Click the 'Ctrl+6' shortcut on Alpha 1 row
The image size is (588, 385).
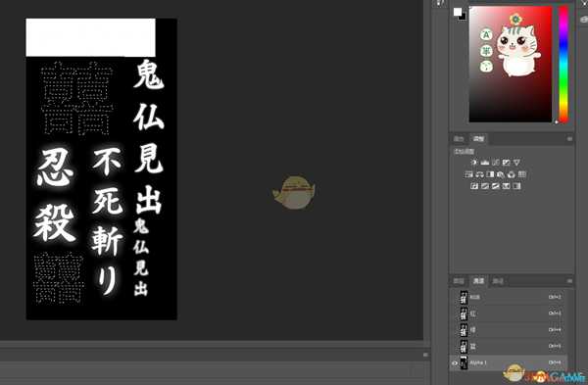coord(555,362)
